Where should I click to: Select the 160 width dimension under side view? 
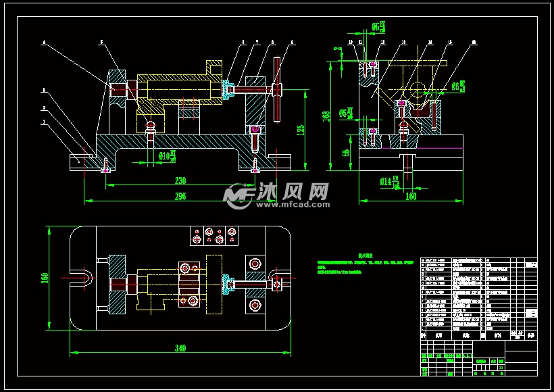tap(410, 196)
